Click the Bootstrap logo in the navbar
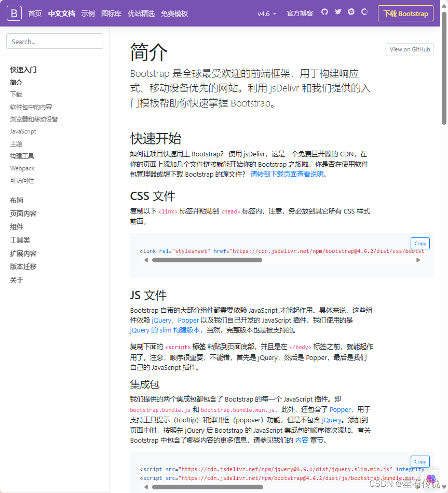 pyautogui.click(x=13, y=13)
